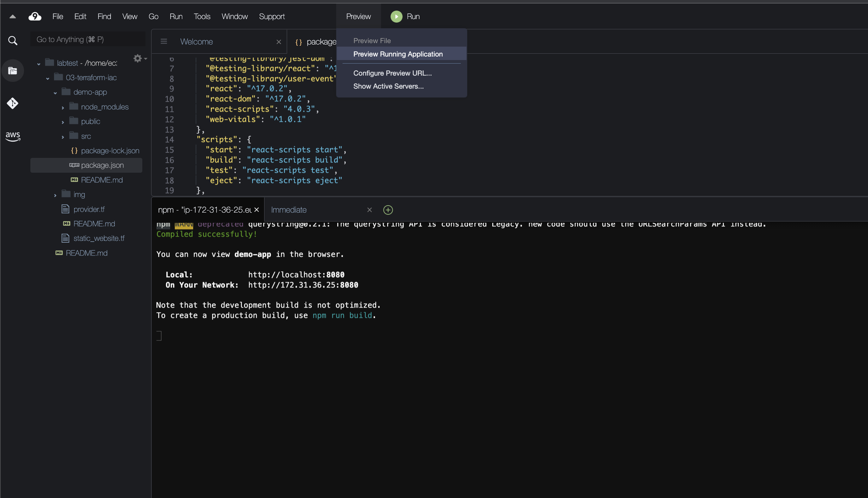Expand the public folder
The image size is (868, 498).
tap(63, 122)
